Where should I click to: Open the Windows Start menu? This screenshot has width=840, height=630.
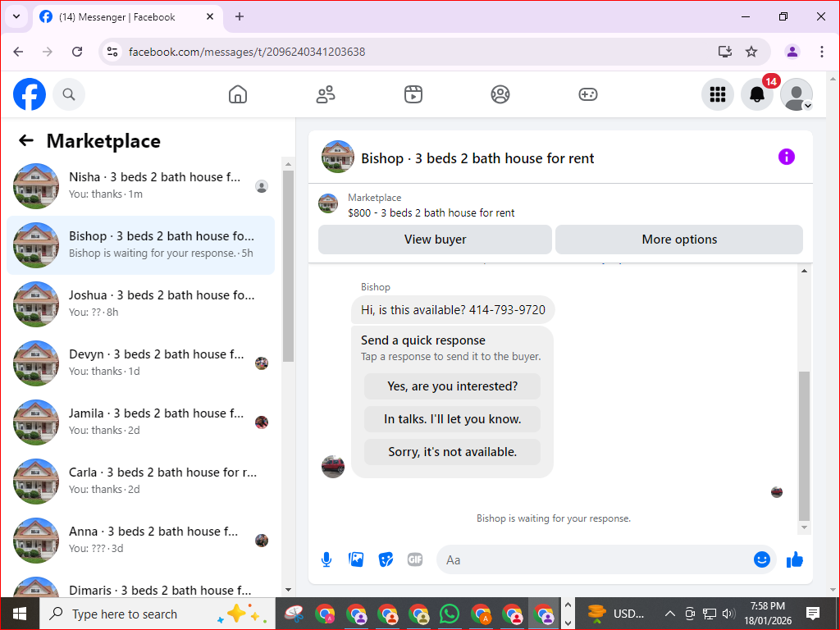pyautogui.click(x=20, y=614)
